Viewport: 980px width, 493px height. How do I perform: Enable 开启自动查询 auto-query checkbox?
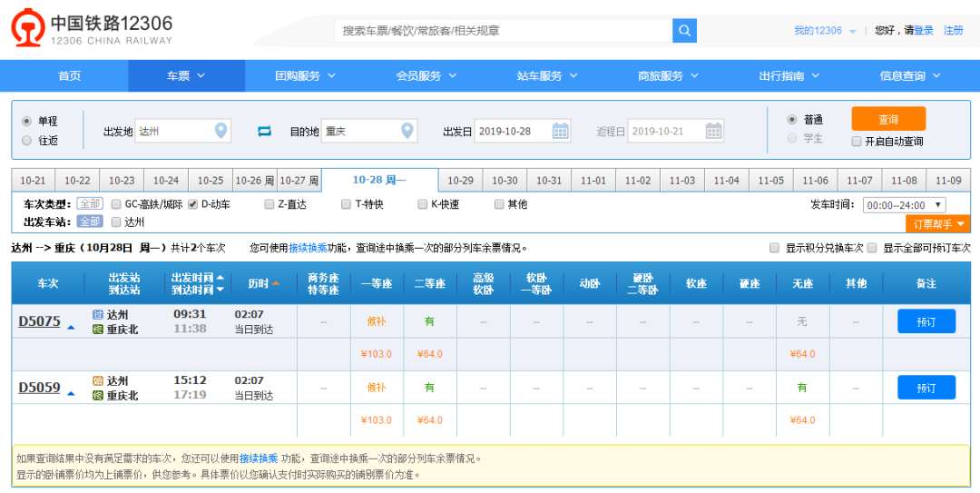[857, 142]
